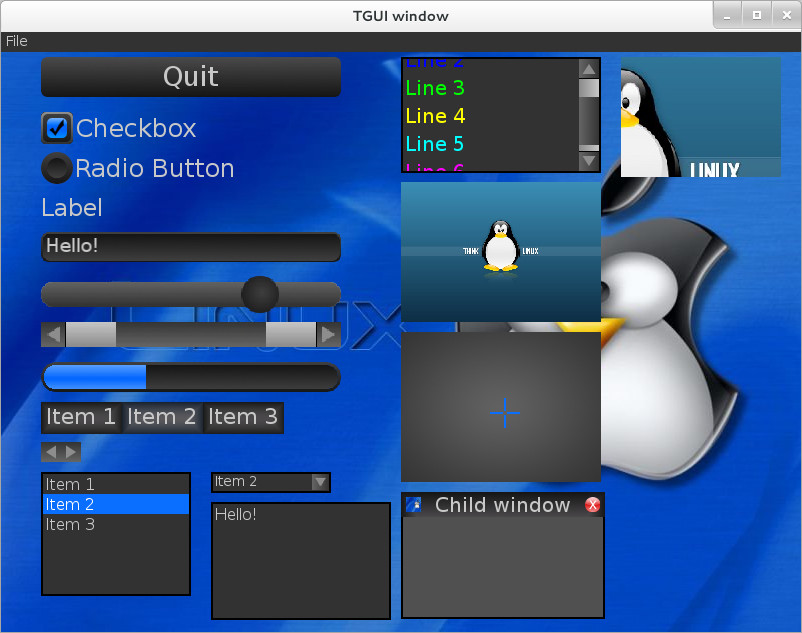Switch to the Item 1 tab

(81, 417)
